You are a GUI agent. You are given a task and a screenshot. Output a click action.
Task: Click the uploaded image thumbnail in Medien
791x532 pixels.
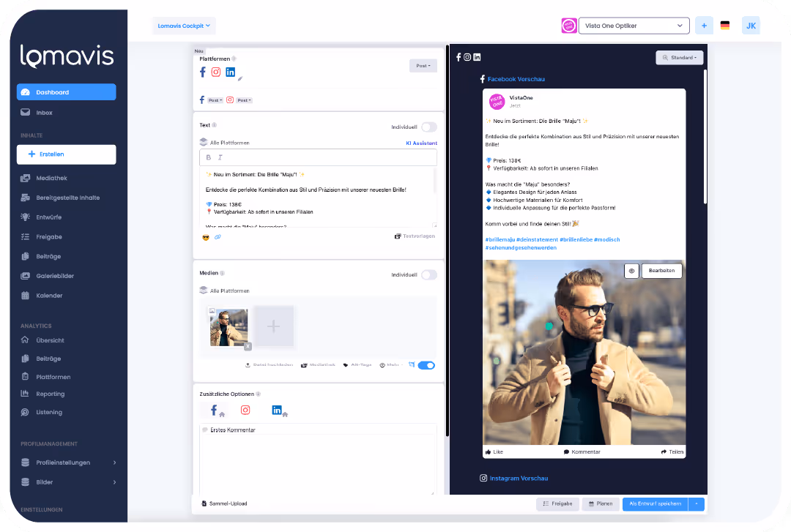[x=228, y=326]
